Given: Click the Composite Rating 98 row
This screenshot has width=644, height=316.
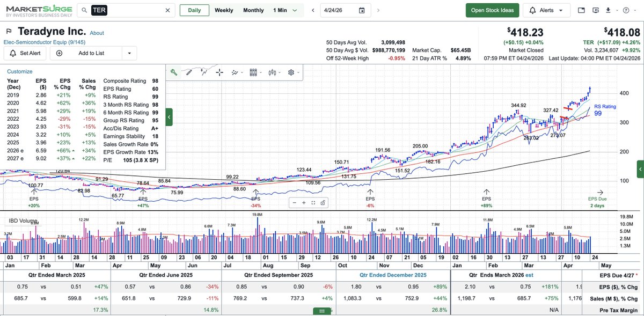Looking at the screenshot, I should 132,80.
